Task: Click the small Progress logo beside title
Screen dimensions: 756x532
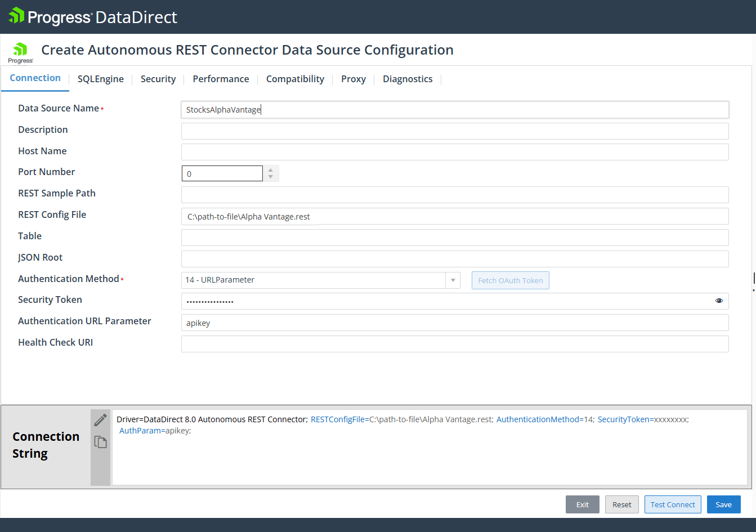Action: point(21,52)
